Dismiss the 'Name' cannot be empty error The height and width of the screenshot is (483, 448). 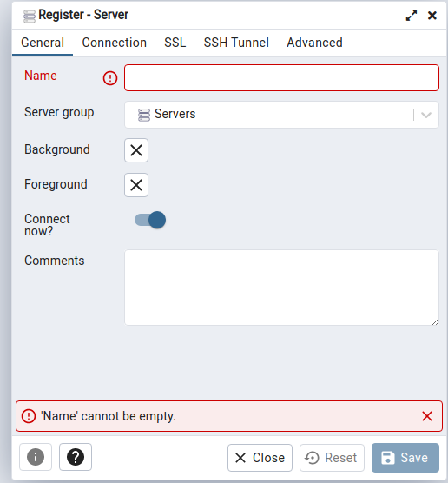(427, 416)
